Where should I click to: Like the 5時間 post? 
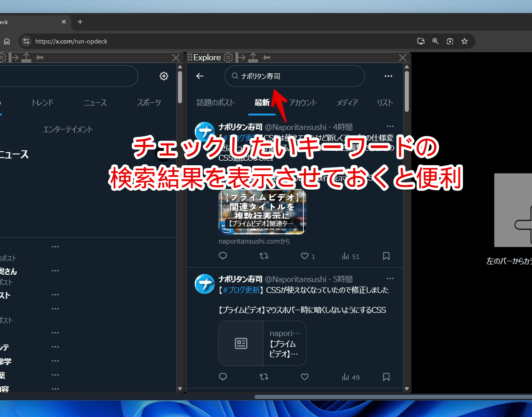[305, 377]
